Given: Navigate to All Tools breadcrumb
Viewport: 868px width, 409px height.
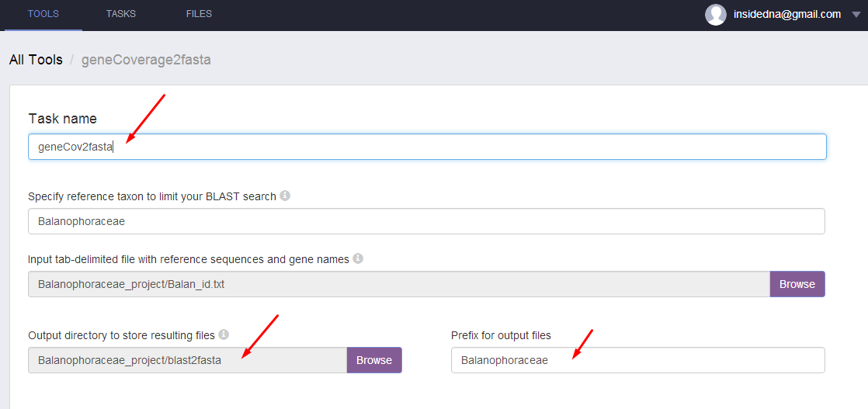Looking at the screenshot, I should 36,60.
